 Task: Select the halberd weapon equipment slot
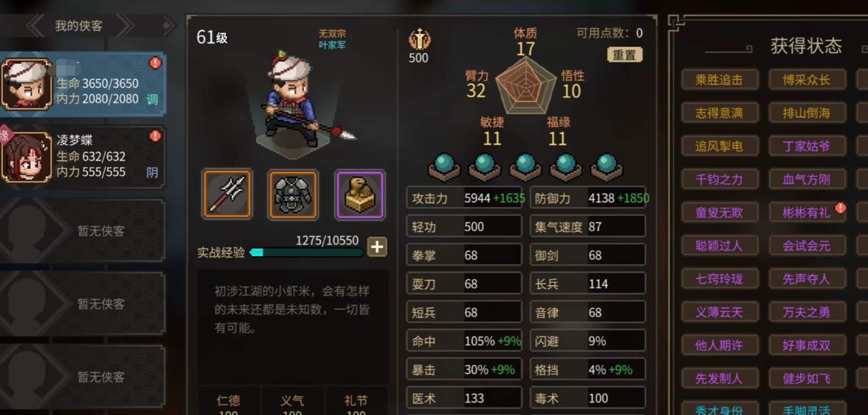[x=227, y=194]
